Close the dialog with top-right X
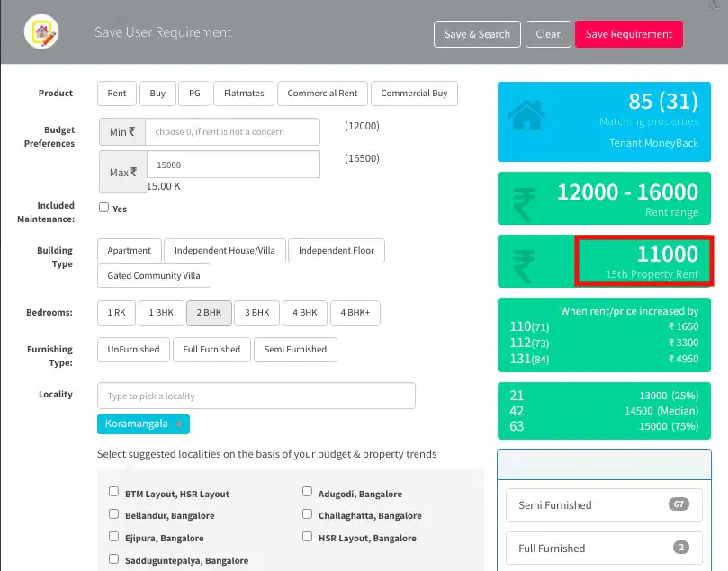The image size is (728, 571). pos(715,4)
